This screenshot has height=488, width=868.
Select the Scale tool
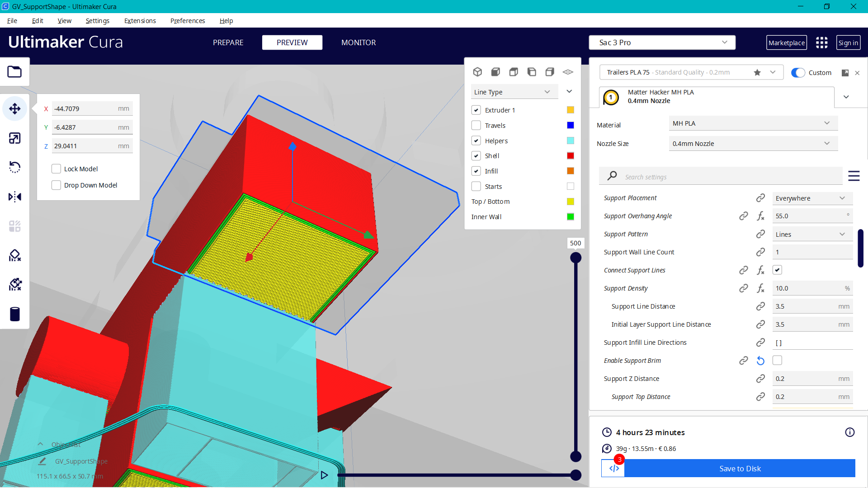tap(15, 138)
